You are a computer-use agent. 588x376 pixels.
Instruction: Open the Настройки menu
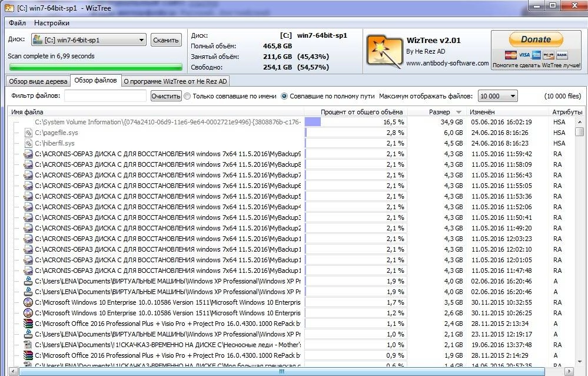pos(52,23)
